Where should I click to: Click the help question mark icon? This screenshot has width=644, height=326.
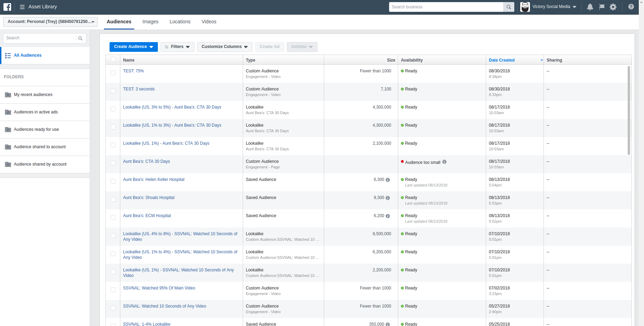[x=631, y=7]
